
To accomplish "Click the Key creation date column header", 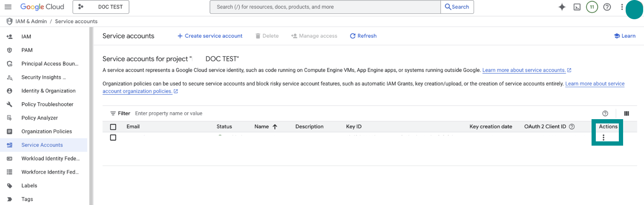I will (491, 127).
